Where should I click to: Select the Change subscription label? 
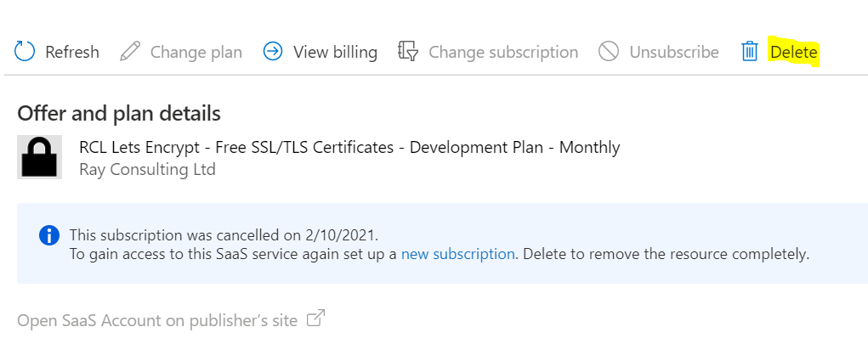coord(503,52)
